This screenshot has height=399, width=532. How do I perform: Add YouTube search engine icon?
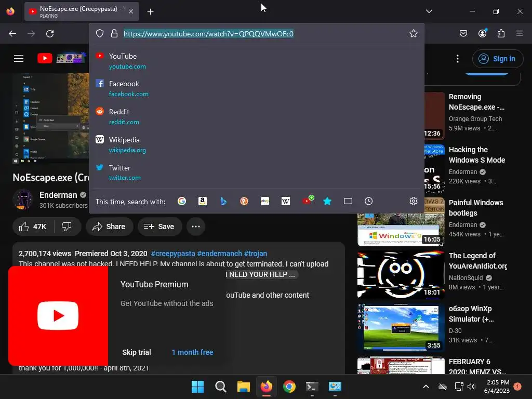pos(308,200)
